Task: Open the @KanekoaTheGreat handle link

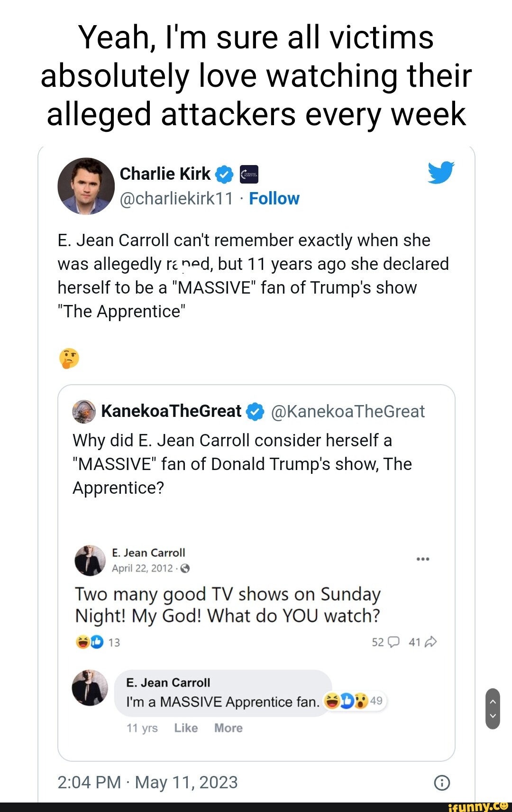Action: coord(347,412)
